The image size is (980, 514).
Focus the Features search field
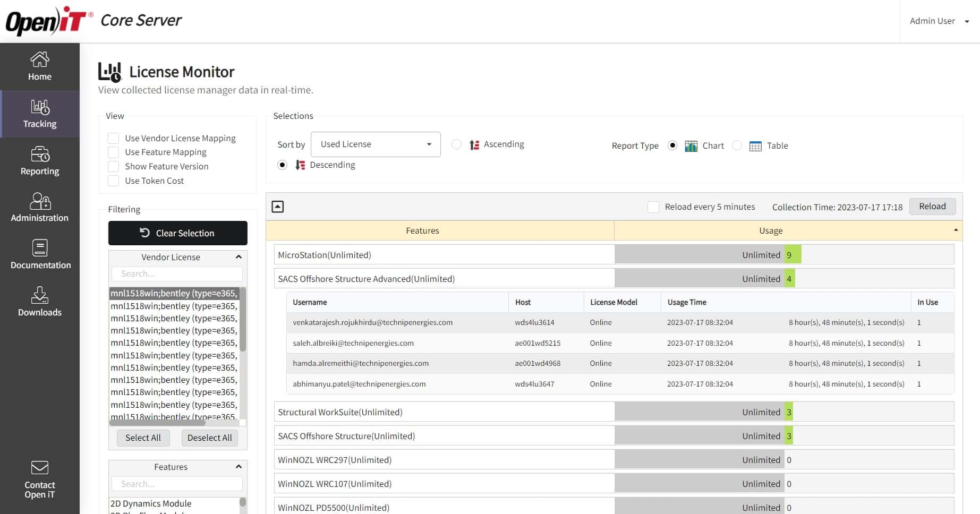point(177,484)
